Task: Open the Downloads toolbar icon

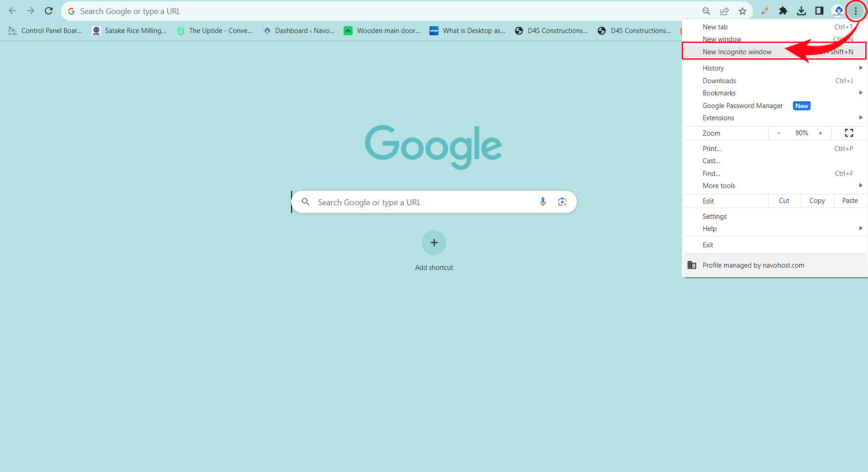Action: [801, 11]
